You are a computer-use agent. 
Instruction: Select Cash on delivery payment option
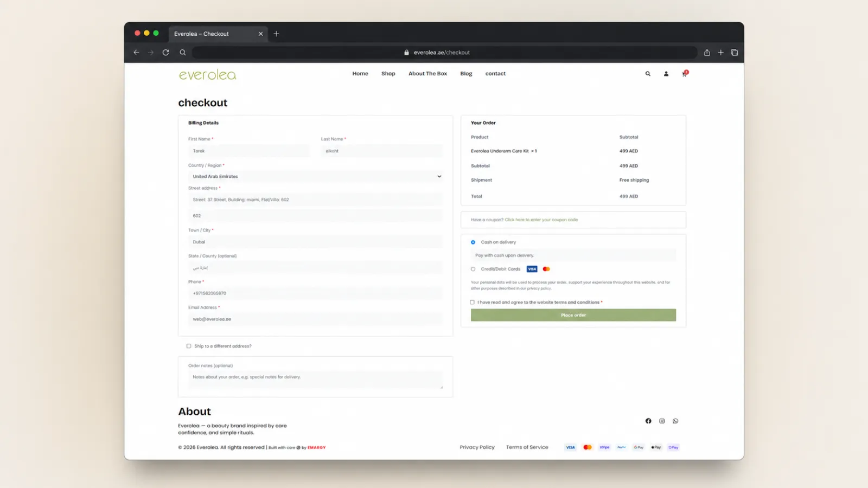pyautogui.click(x=473, y=242)
